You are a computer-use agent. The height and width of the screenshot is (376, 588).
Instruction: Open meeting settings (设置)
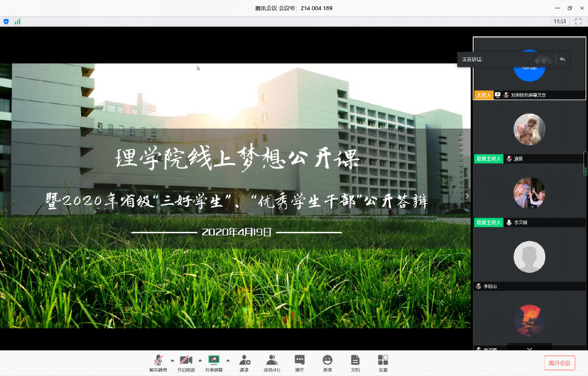[x=382, y=362]
